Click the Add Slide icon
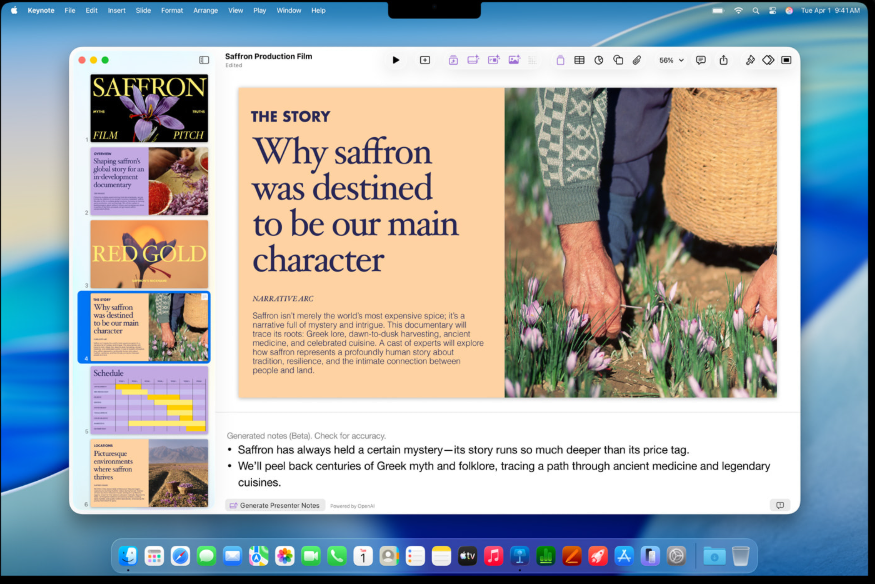Viewport: 875px width, 584px height. pyautogui.click(x=425, y=60)
